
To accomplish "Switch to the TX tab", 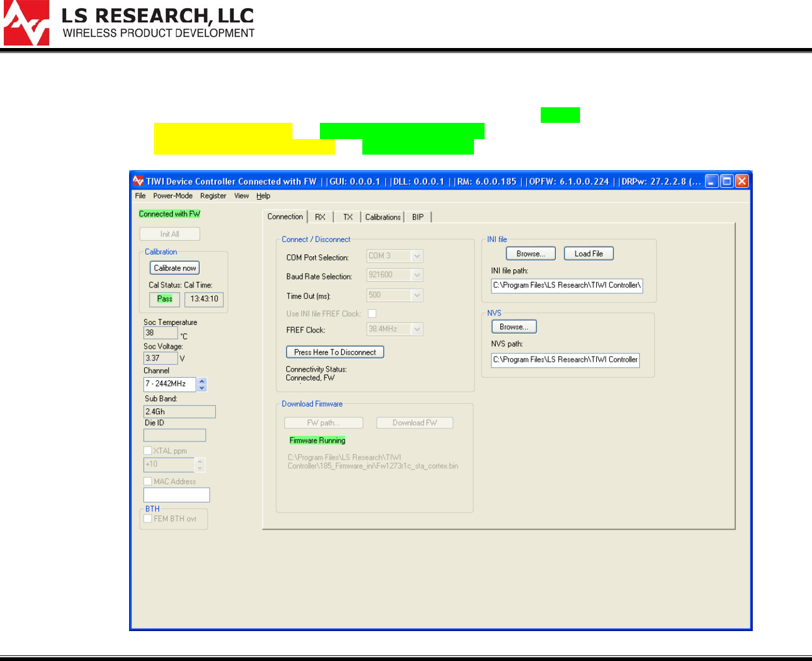I will [348, 217].
